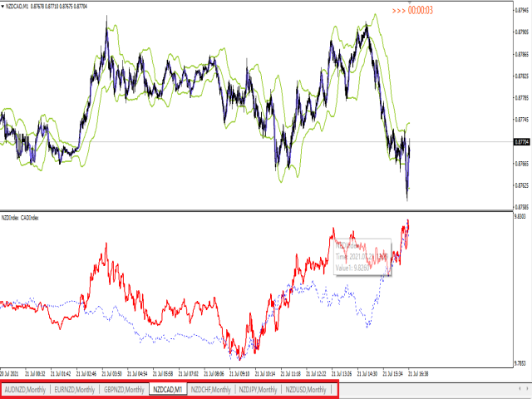532x399 pixels.
Task: Click the 0.87665 price axis value
Action: [522, 163]
